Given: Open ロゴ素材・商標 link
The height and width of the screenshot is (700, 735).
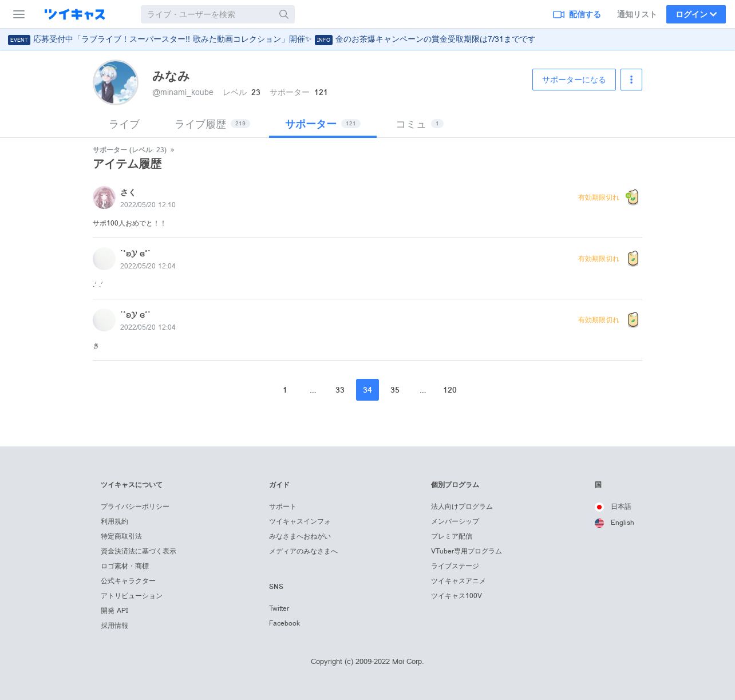Looking at the screenshot, I should tap(125, 566).
